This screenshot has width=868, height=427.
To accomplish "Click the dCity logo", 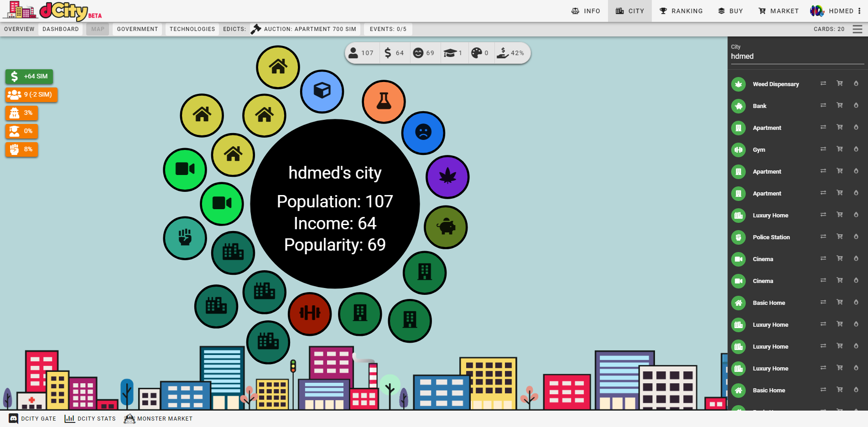I will tap(52, 11).
